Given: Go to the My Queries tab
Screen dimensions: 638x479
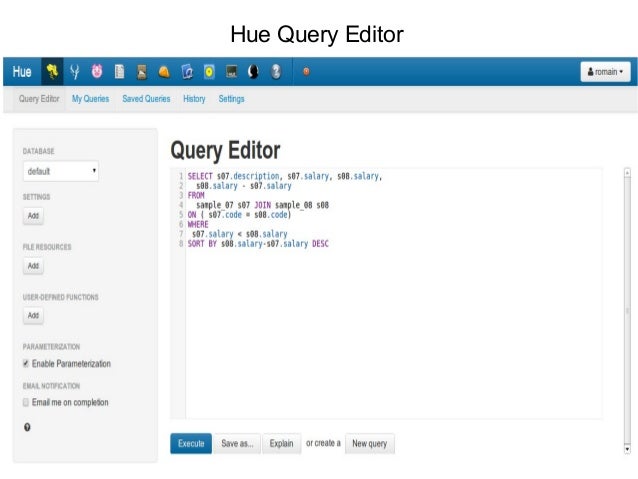Looking at the screenshot, I should tap(90, 99).
